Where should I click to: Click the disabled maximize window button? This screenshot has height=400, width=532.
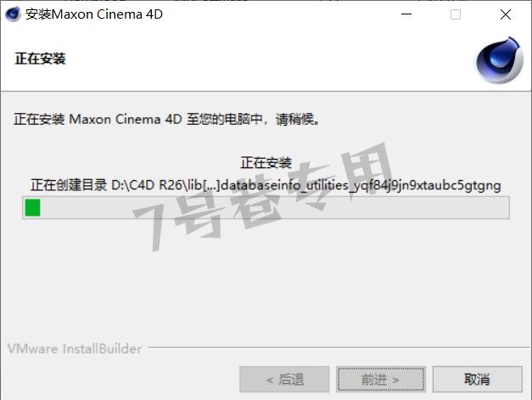click(x=456, y=14)
